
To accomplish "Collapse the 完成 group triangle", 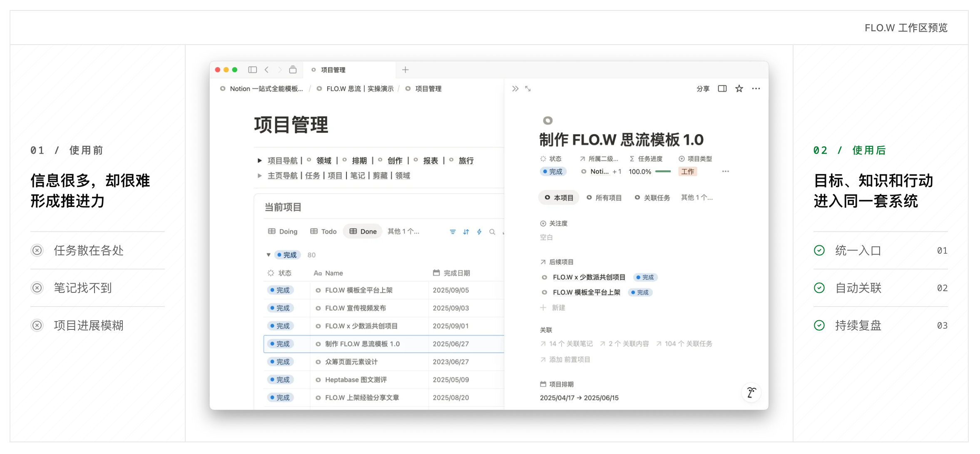I will click(269, 255).
